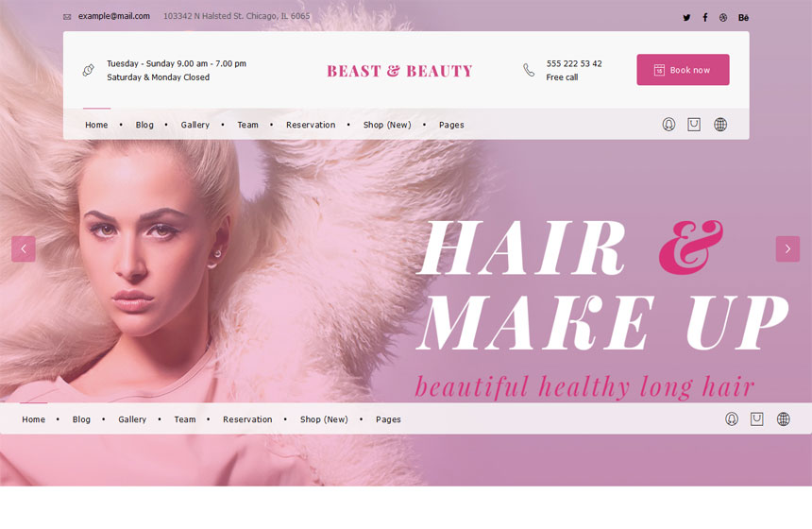This screenshot has width=812, height=529.
Task: Open language globe icon in upper menu
Action: pos(720,125)
